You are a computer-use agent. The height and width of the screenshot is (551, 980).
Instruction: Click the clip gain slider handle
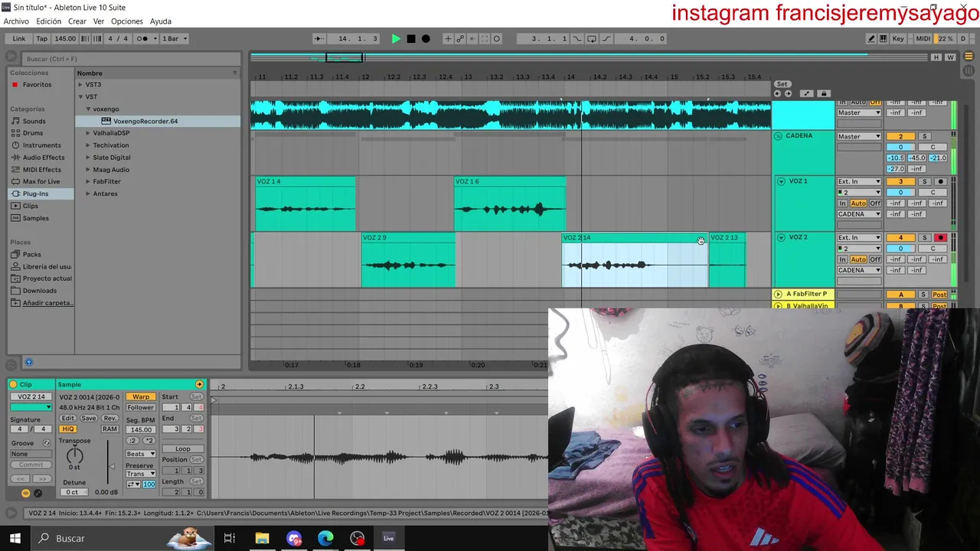113,467
